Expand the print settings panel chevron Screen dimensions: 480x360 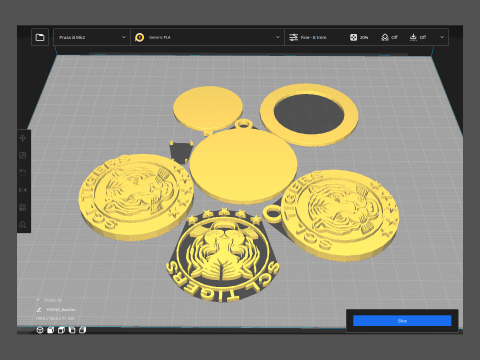(x=442, y=37)
